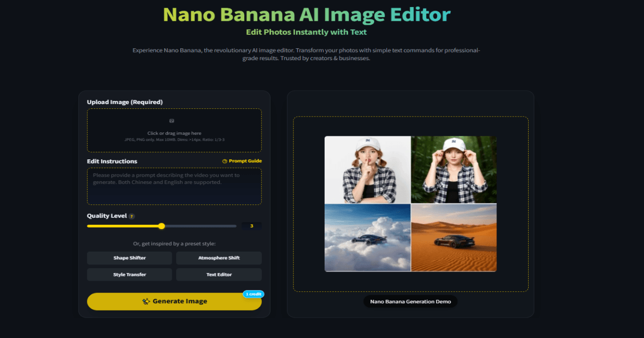This screenshot has height=338, width=644.
Task: Click the Nano Banana Generation Demo label
Action: coord(410,302)
